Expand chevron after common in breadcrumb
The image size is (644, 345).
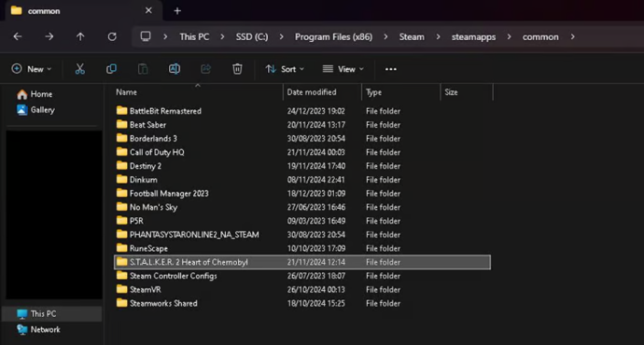pyautogui.click(x=572, y=37)
